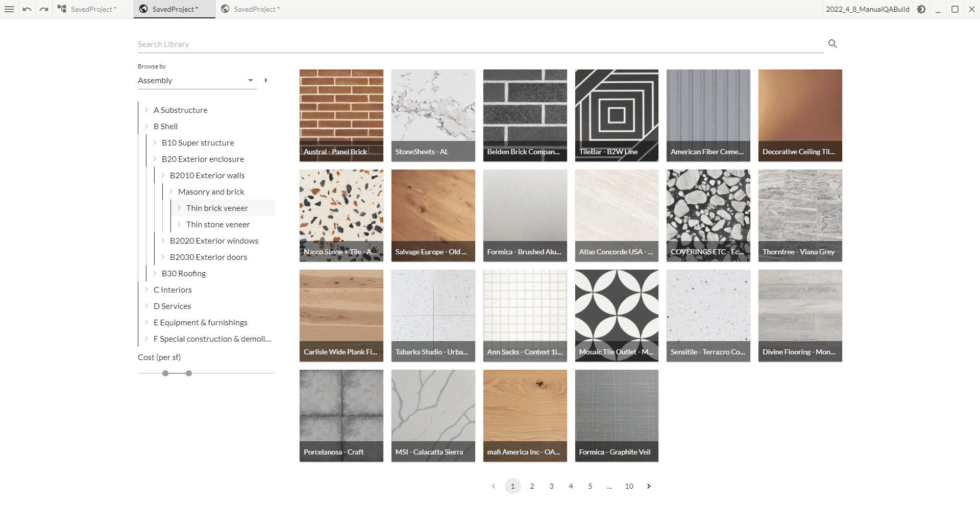Image resolution: width=980 pixels, height=527 pixels.
Task: Collapse Masonry and brick node
Action: click(x=171, y=191)
